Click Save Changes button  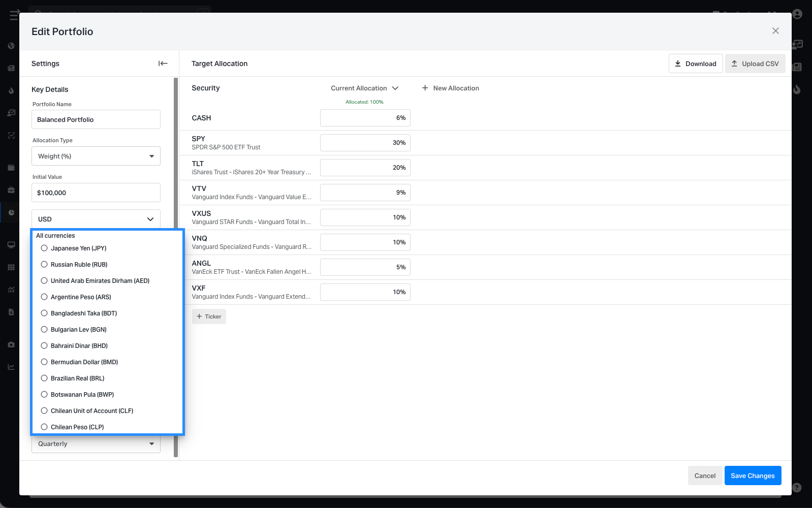(753, 475)
